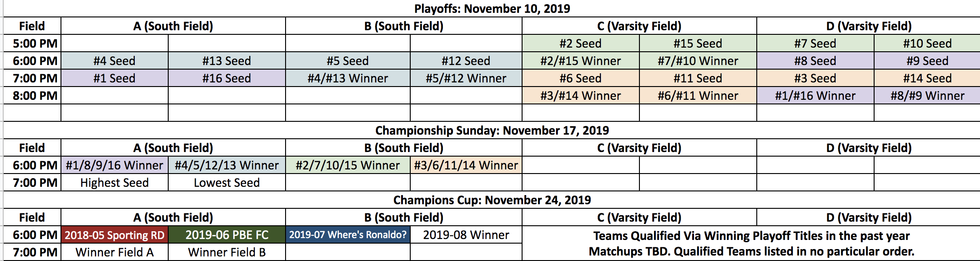
Task: Select the blue 2019-07 Where's Ronaldo? cell
Action: click(x=348, y=235)
